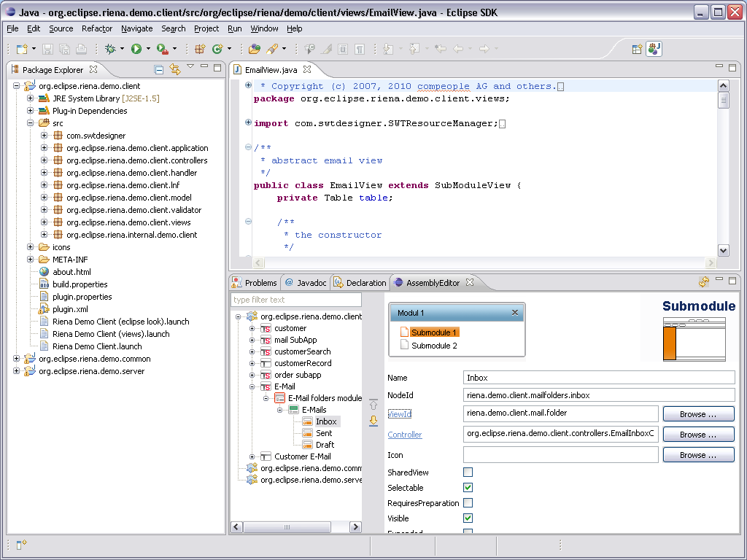Switch to the Javadoc tab
The width and height of the screenshot is (747, 560).
click(306, 283)
